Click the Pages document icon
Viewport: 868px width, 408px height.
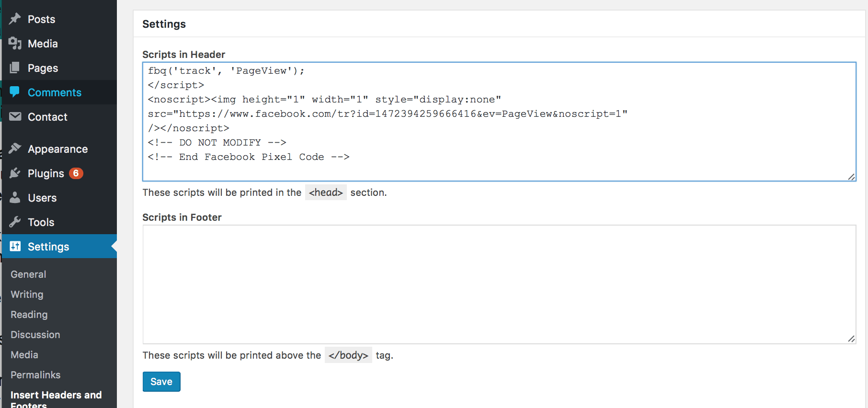[15, 68]
